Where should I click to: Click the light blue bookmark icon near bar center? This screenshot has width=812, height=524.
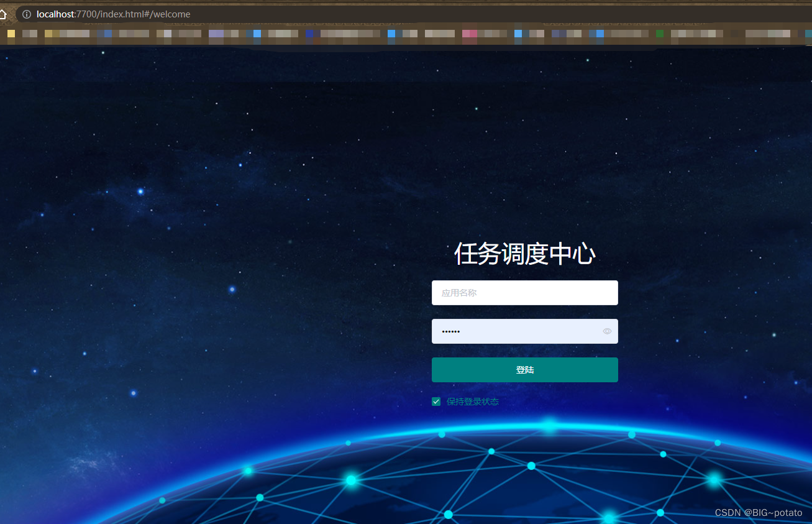coord(392,34)
